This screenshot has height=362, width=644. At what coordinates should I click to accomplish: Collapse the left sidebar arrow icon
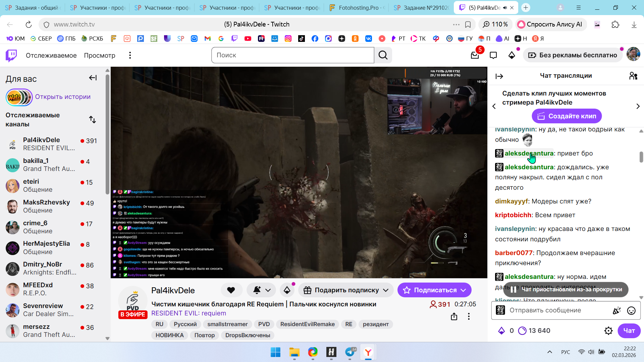pos(93,78)
